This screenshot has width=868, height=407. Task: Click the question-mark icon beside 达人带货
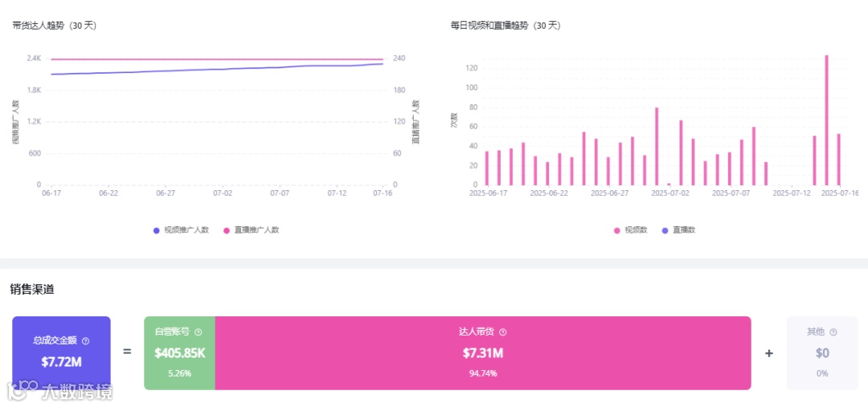click(502, 332)
